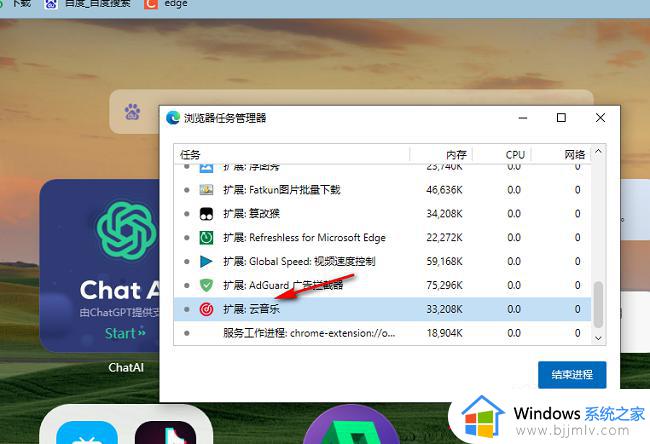Click Start link on ChatAI card
The image size is (650, 444).
125,333
